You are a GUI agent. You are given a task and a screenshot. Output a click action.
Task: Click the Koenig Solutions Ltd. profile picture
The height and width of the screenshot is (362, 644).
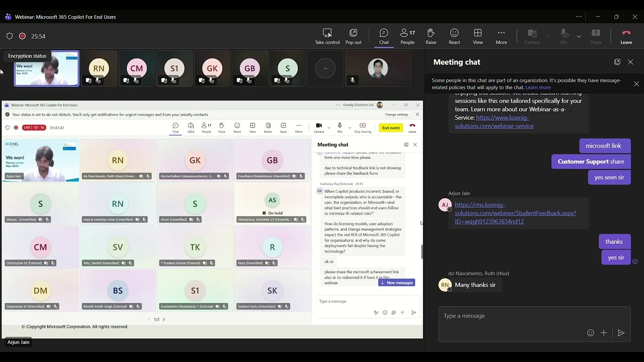coord(380,105)
